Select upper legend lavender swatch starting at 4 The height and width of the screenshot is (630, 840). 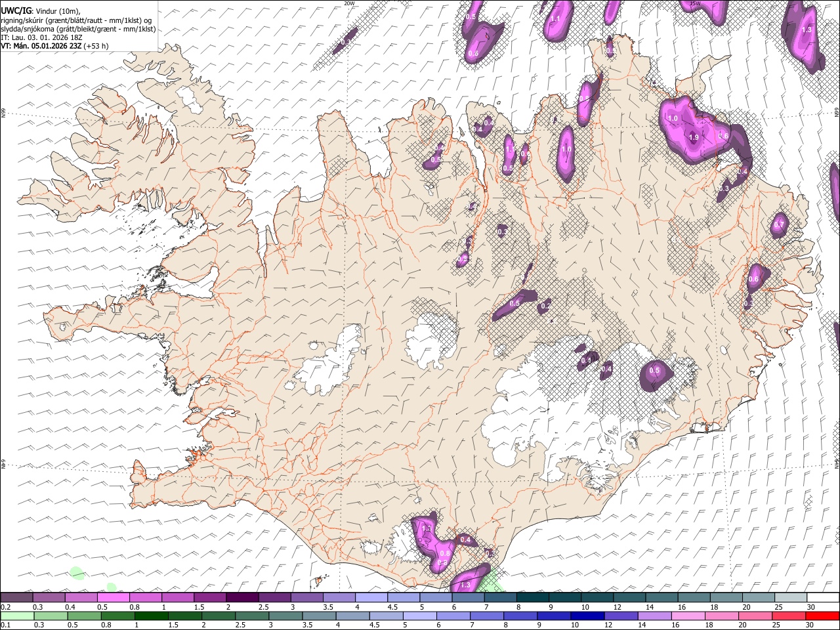(371, 598)
